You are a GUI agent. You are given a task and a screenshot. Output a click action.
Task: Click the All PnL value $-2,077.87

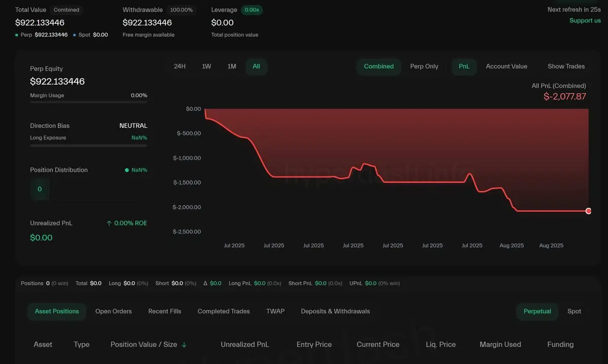click(x=564, y=96)
